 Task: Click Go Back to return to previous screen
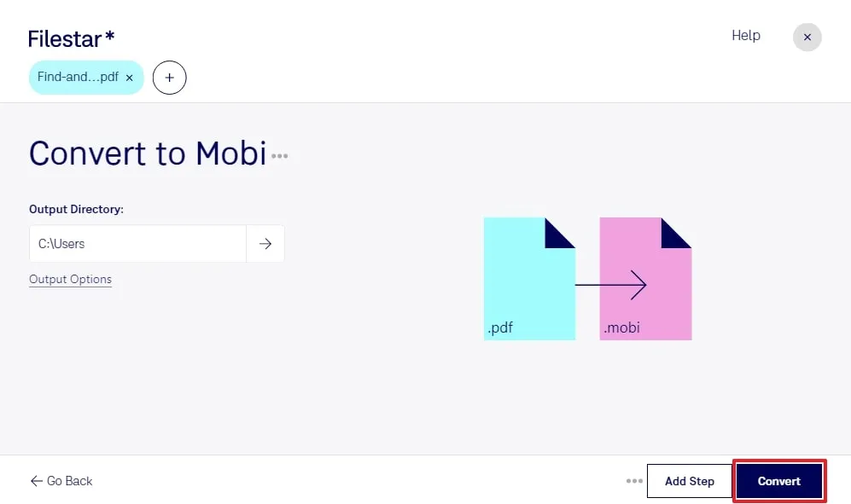(60, 481)
